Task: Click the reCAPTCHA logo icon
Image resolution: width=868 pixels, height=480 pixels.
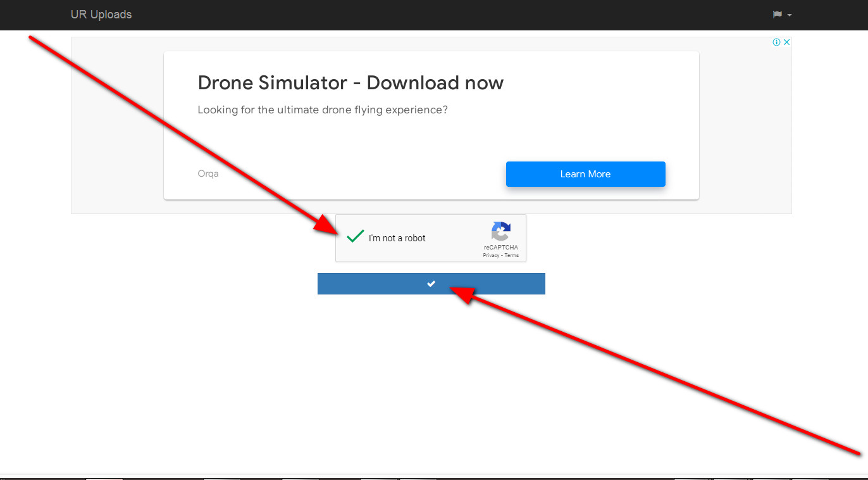Action: point(501,232)
